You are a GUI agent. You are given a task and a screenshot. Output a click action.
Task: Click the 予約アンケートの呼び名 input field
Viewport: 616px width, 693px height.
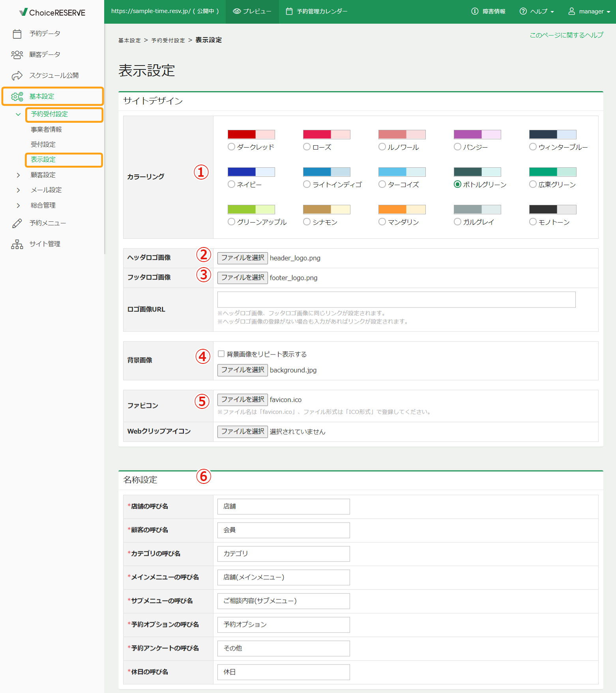[284, 649]
